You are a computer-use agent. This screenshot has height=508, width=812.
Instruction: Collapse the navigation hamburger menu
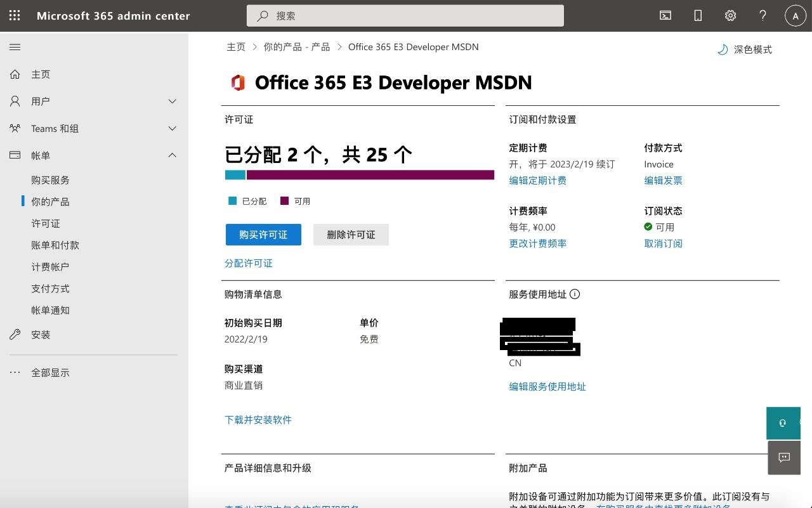pyautogui.click(x=15, y=48)
